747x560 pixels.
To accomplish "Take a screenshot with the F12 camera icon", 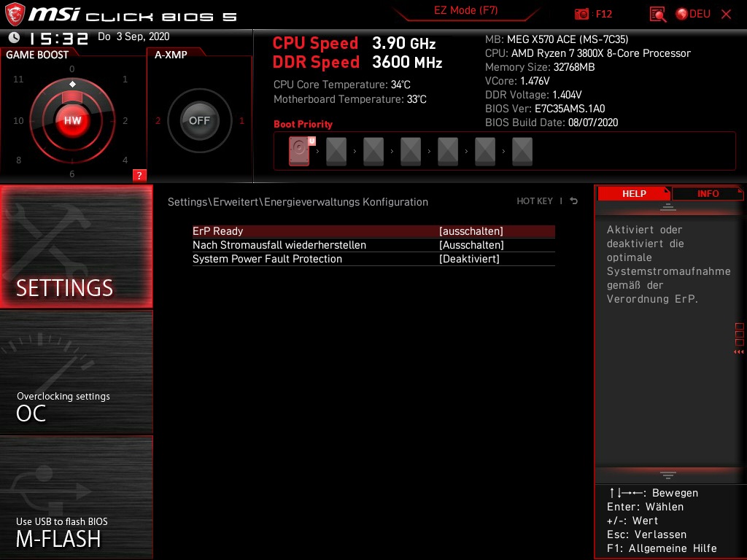I will [581, 15].
